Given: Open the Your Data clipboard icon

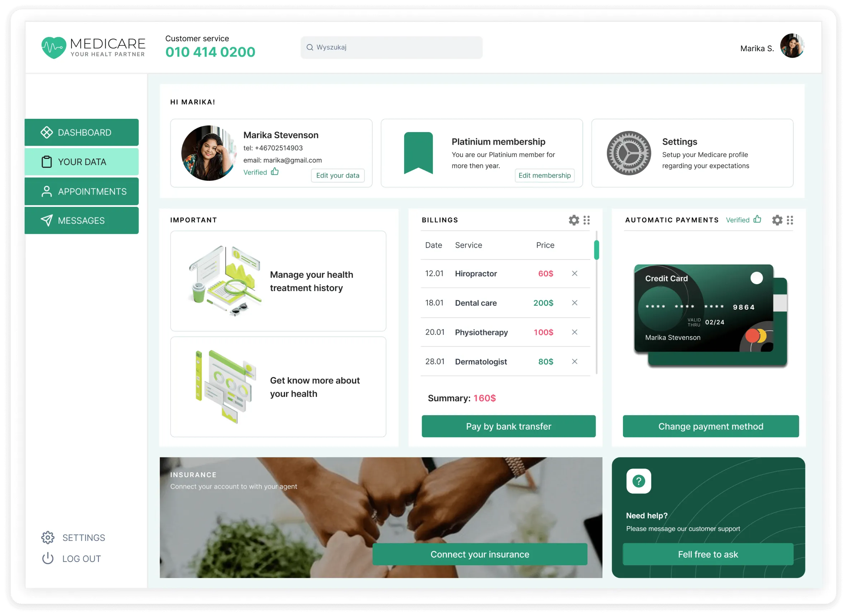Looking at the screenshot, I should (x=47, y=162).
